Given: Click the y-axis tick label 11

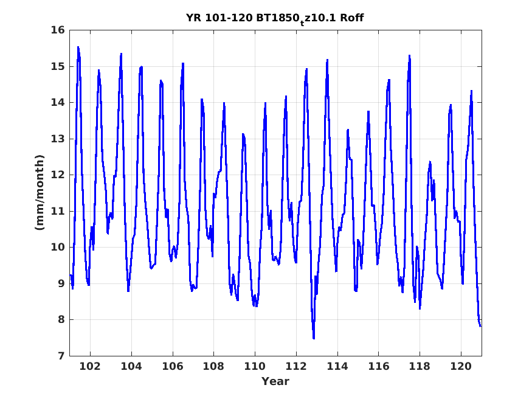Looking at the screenshot, I should pyautogui.click(x=58, y=211).
